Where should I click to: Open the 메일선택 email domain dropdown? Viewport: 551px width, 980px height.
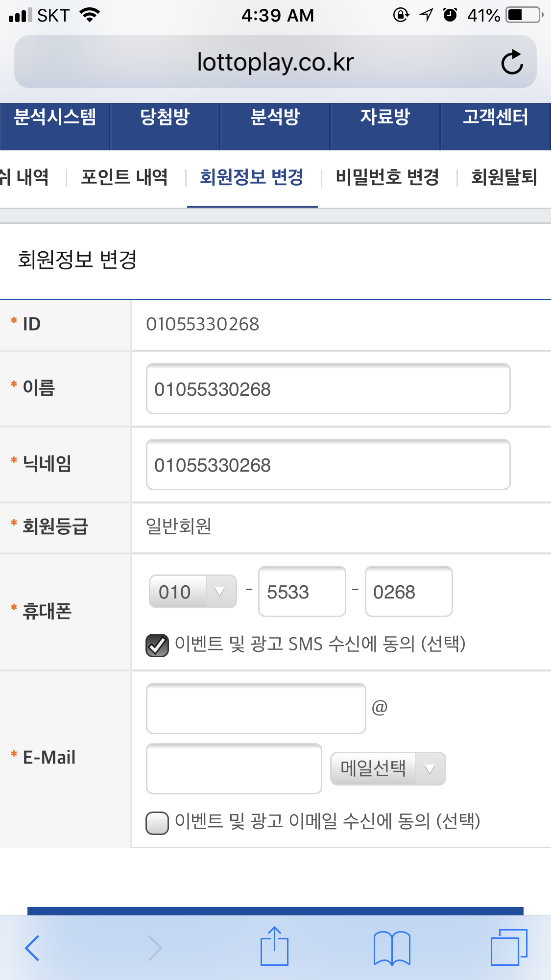click(x=387, y=768)
